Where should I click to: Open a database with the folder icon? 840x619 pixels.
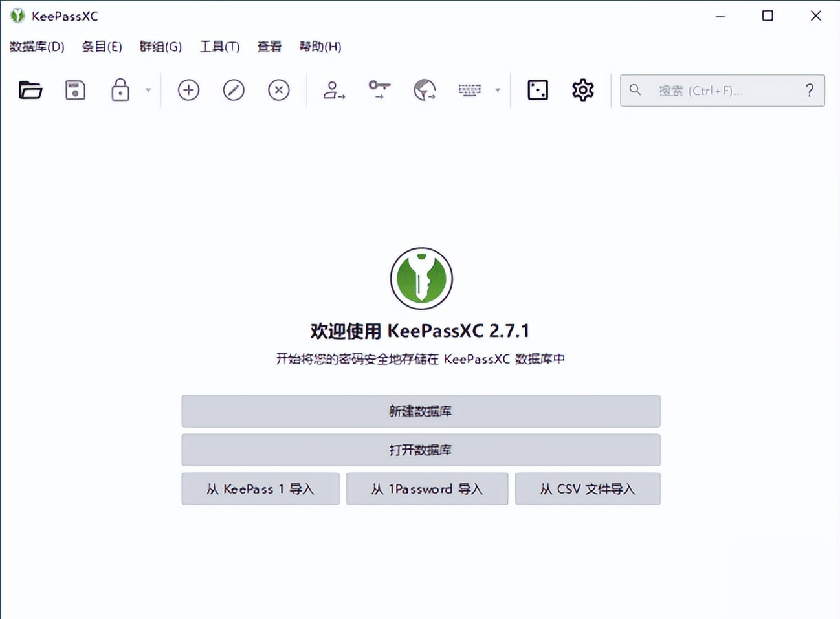pyautogui.click(x=30, y=90)
